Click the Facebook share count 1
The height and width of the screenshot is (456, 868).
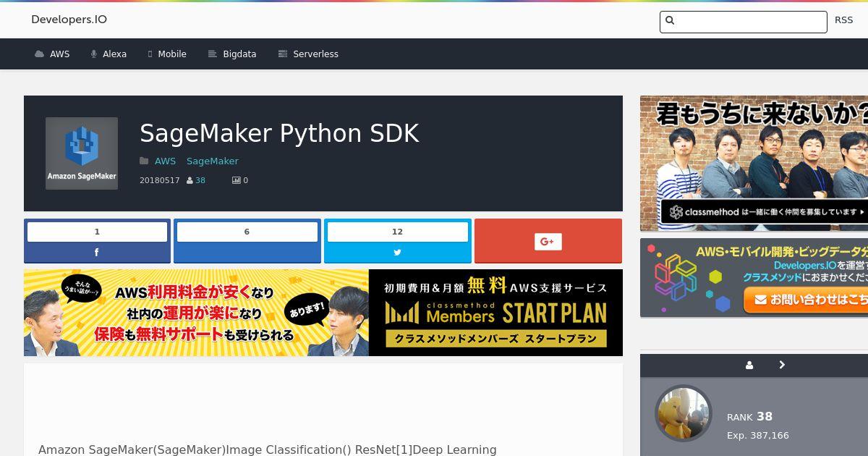click(97, 232)
